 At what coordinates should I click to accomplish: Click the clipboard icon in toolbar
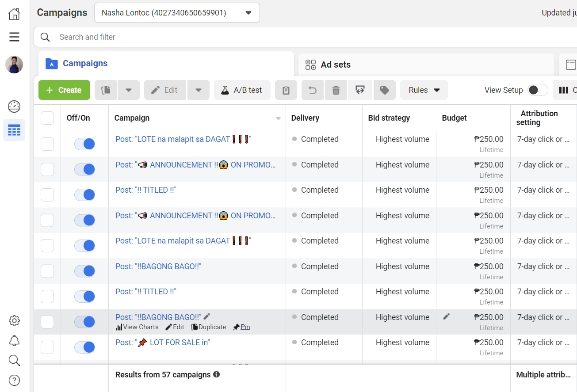tap(286, 90)
